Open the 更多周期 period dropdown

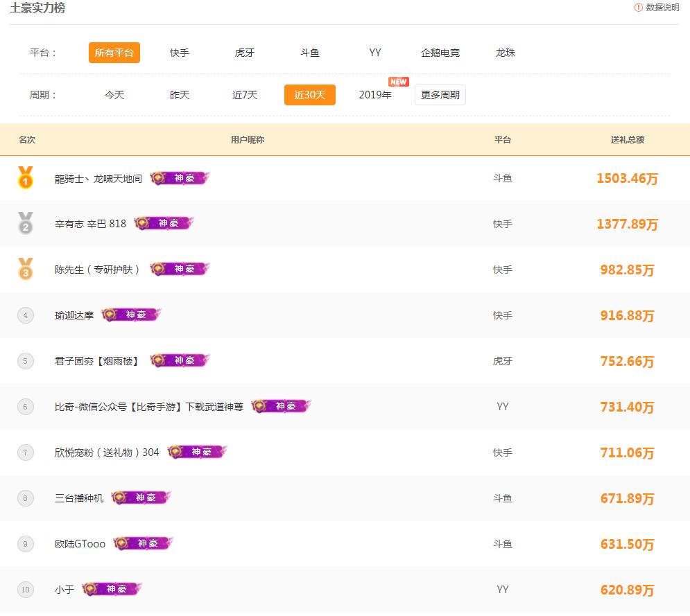click(x=440, y=95)
